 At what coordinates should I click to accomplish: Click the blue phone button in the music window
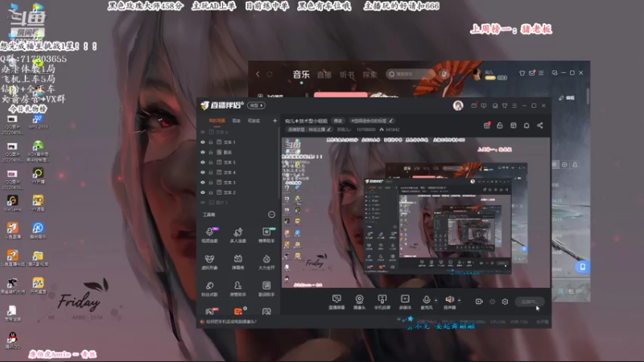582,267
